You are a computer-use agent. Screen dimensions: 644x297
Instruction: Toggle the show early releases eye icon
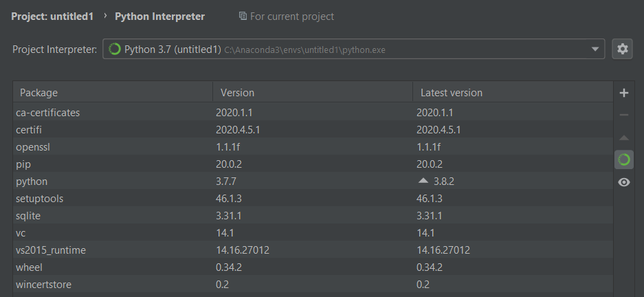(x=623, y=182)
